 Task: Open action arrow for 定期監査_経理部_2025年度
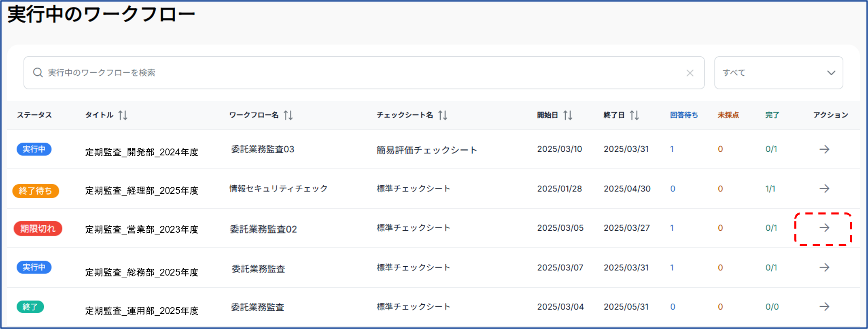coord(824,189)
